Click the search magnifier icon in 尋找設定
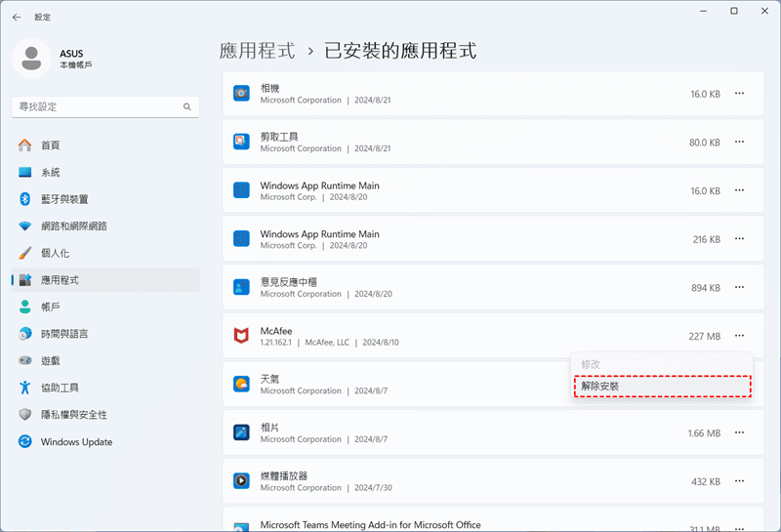The image size is (781, 532). [x=187, y=106]
